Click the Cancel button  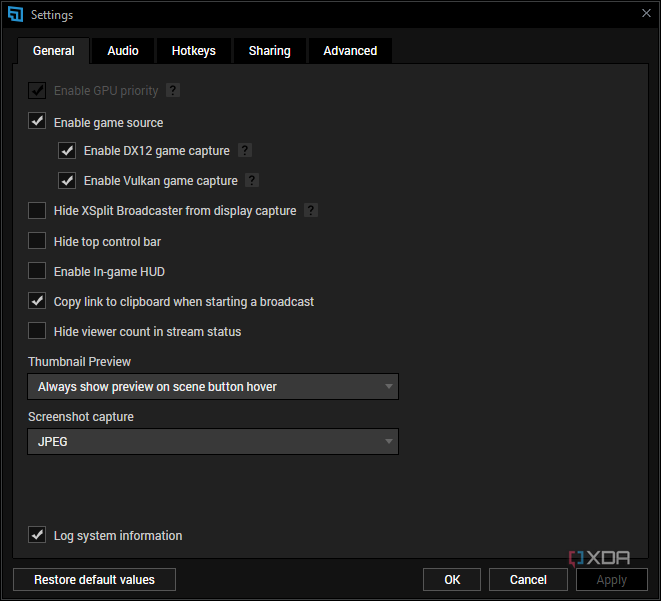coord(528,580)
